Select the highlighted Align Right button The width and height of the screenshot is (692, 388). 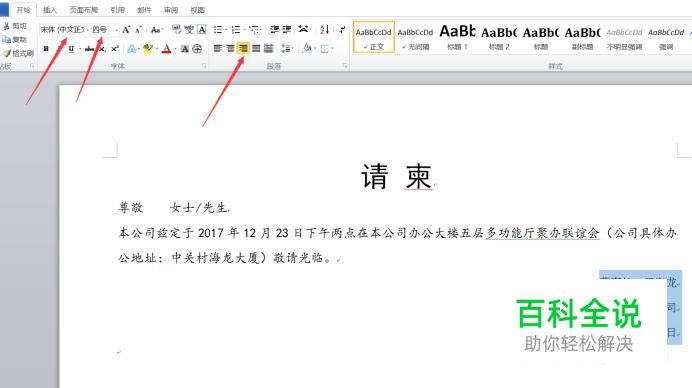[243, 49]
